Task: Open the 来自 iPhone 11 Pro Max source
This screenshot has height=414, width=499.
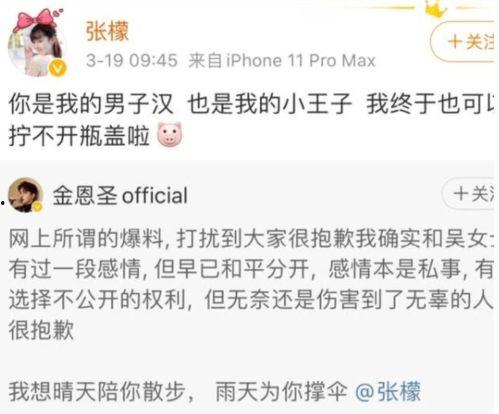Action: 282,61
